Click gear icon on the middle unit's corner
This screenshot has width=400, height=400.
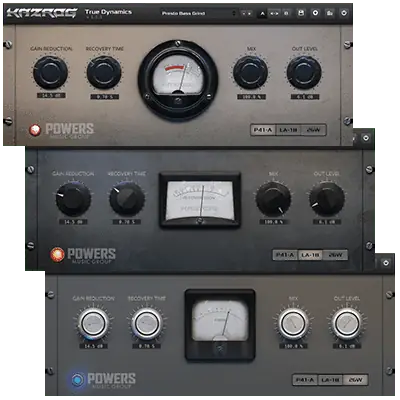pos(366,137)
